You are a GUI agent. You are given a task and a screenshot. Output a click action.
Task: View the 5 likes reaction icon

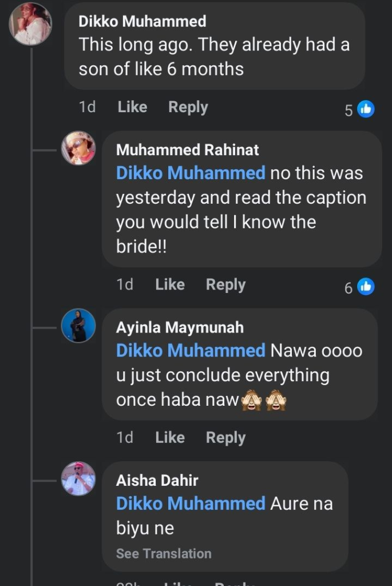(x=366, y=109)
